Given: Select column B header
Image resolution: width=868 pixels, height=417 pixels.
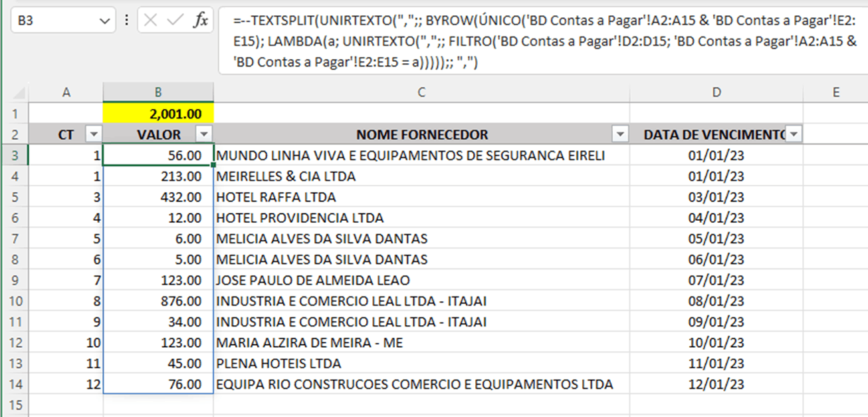Looking at the screenshot, I should coord(158,92).
